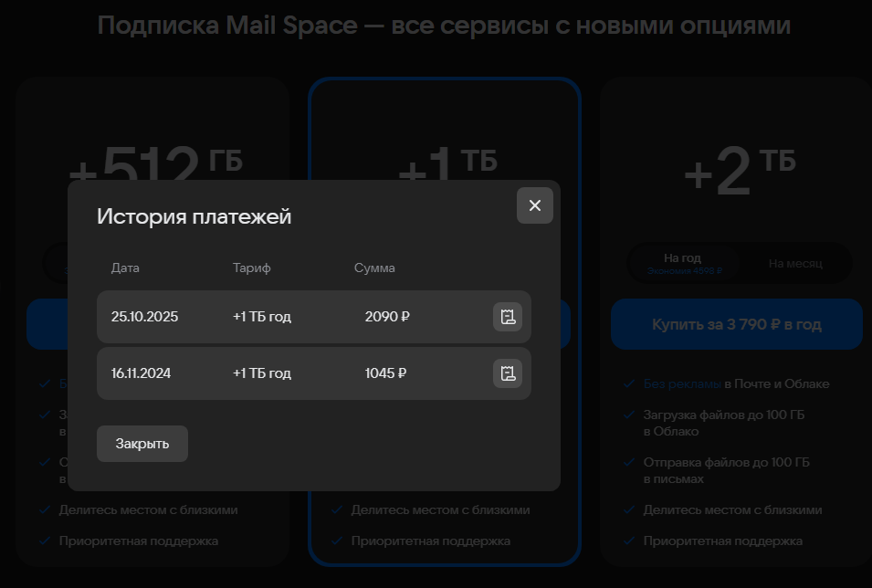Click the 2090 ₽ amount

(387, 317)
